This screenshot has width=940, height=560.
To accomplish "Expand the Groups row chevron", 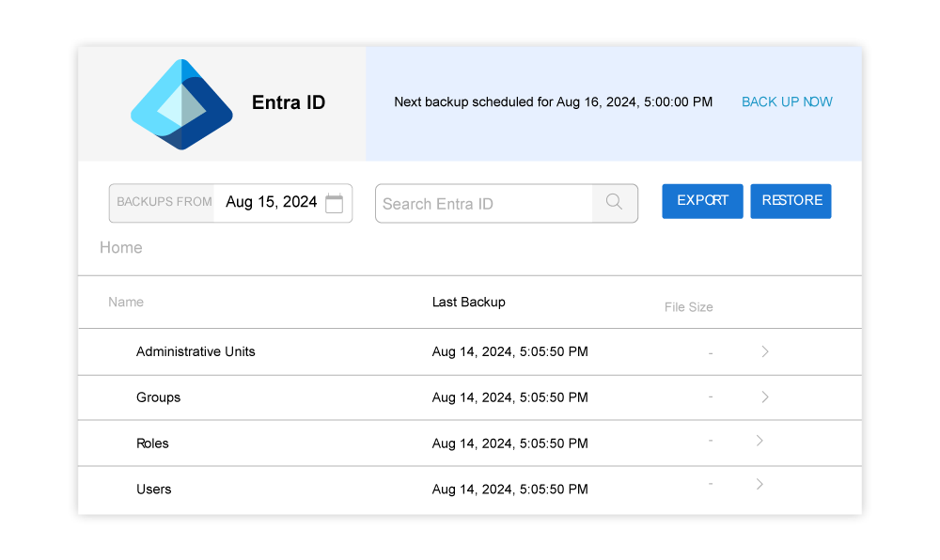I will click(x=765, y=397).
